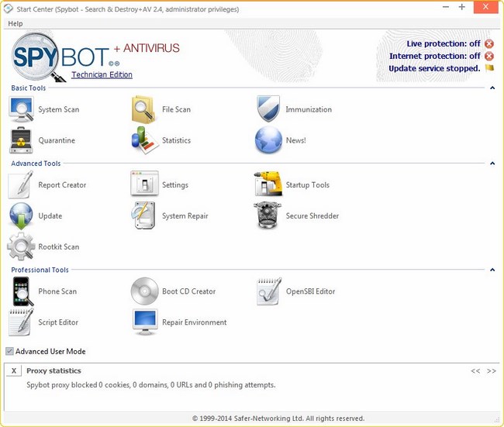The width and height of the screenshot is (504, 427).
Task: Open the News globe icon
Action: (x=268, y=139)
